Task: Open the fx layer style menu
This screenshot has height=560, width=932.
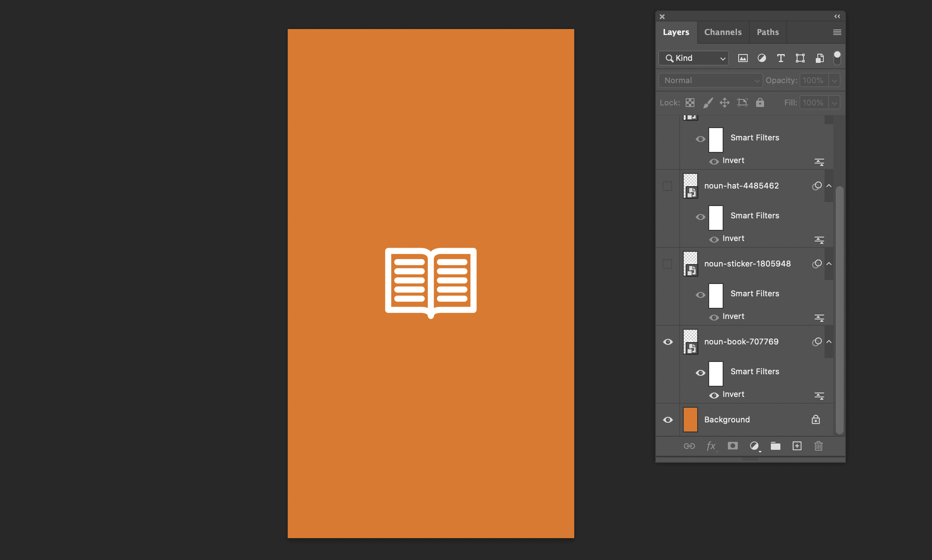Action: 711,446
